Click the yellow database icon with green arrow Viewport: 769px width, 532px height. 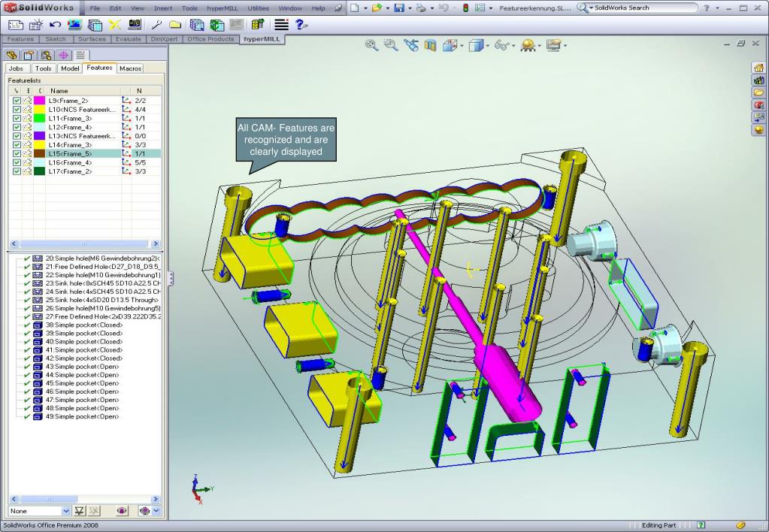(x=258, y=25)
